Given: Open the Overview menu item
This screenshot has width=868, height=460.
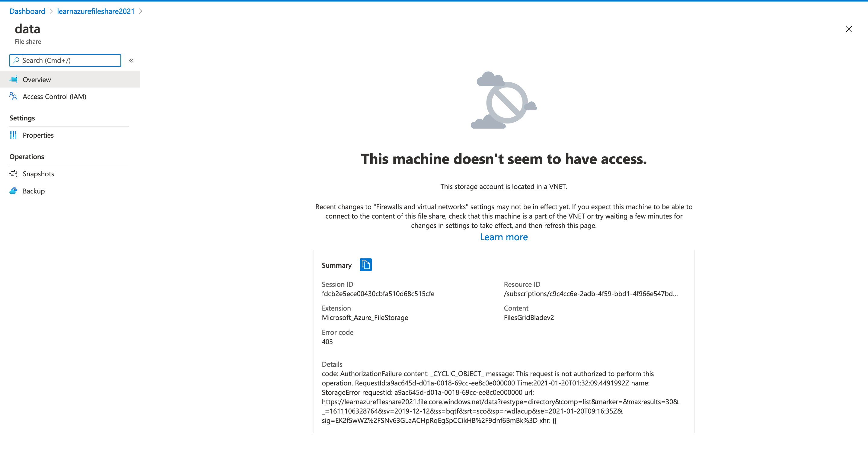Looking at the screenshot, I should pos(37,79).
